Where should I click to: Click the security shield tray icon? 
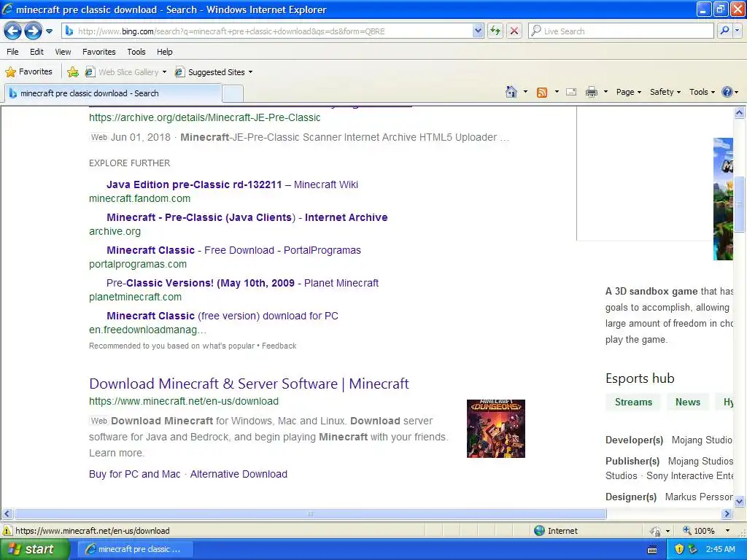(x=679, y=549)
